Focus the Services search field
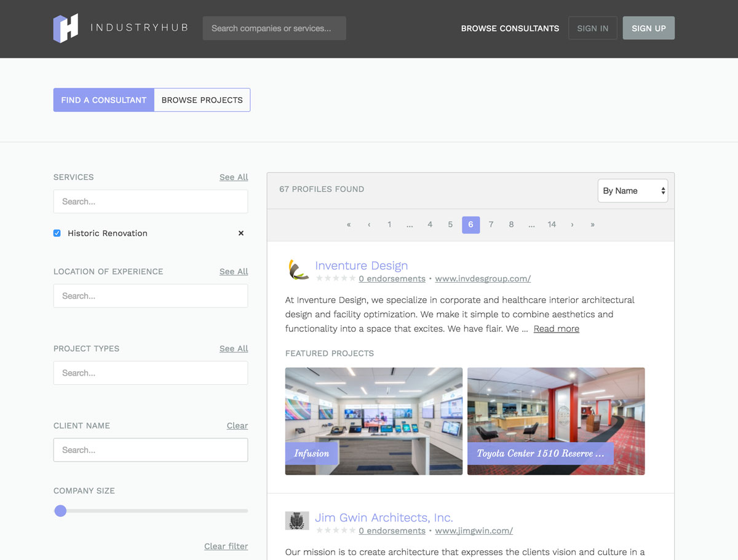This screenshot has height=560, width=738. [151, 202]
